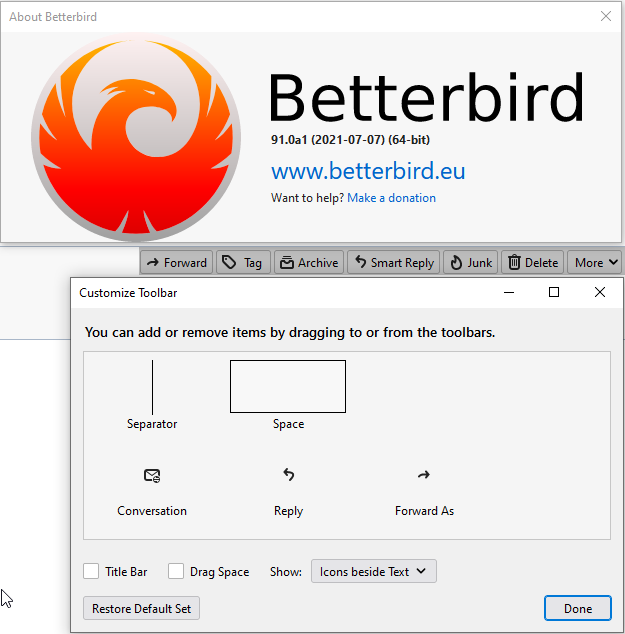Select the Reply arrow icon
The width and height of the screenshot is (625, 634).
[289, 474]
